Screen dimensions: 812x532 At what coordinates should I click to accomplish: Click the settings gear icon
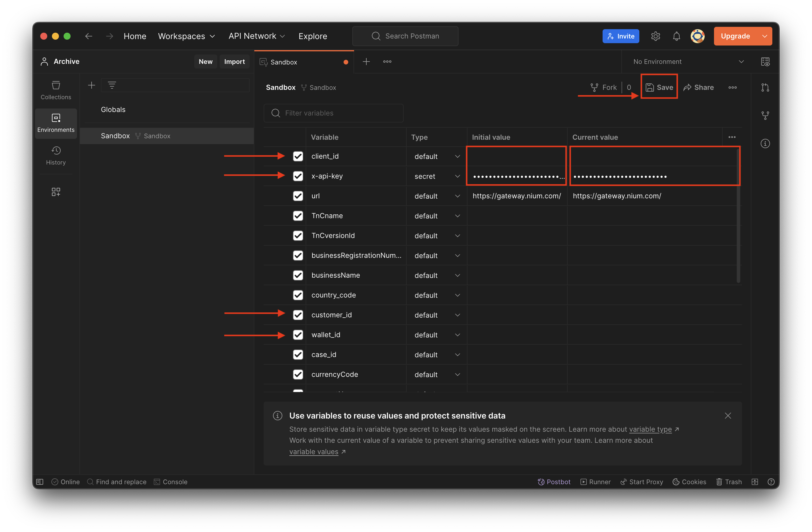(x=655, y=36)
